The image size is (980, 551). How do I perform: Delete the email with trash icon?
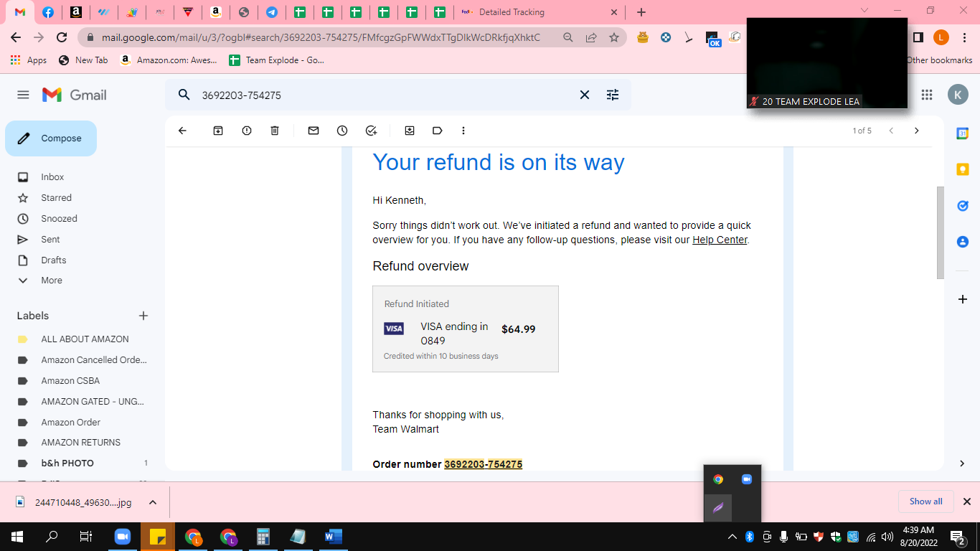[x=275, y=131]
